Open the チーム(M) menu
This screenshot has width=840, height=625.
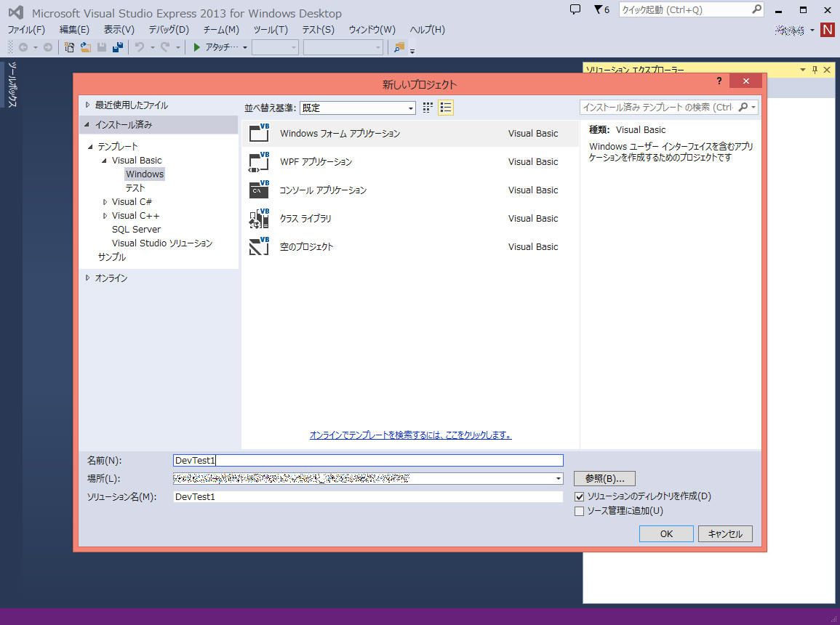tap(221, 29)
